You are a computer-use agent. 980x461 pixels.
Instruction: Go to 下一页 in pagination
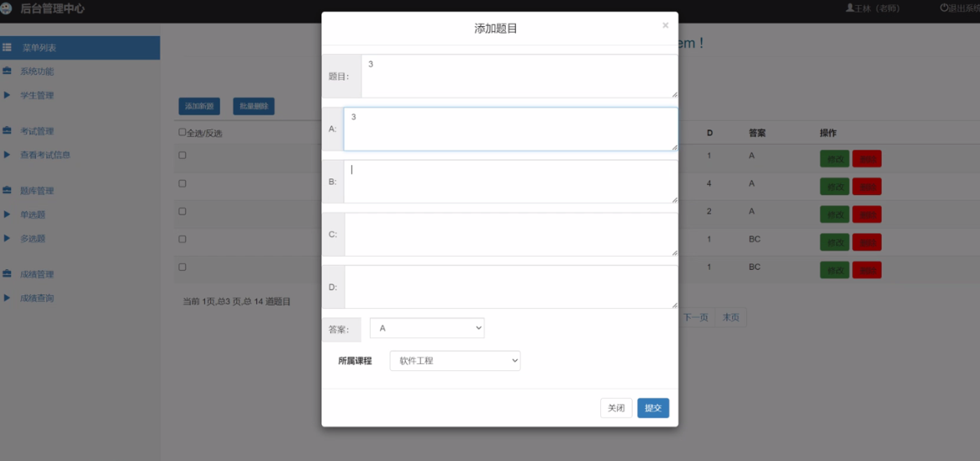696,318
